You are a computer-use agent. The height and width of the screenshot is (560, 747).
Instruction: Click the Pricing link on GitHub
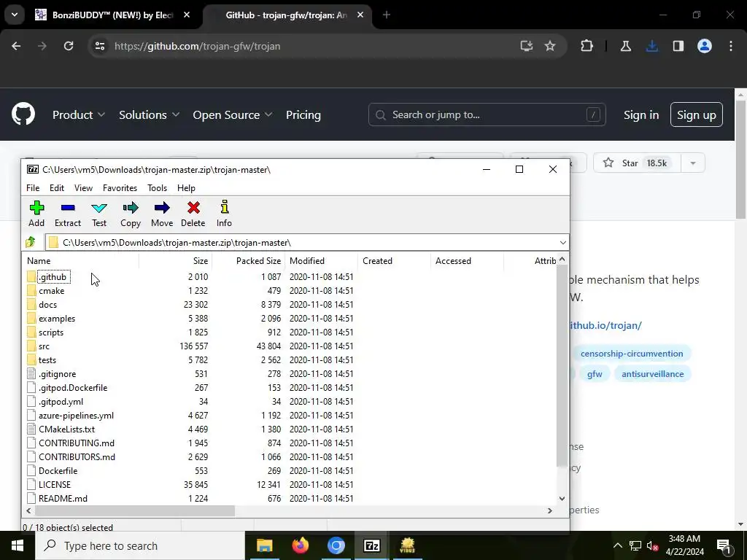pos(303,114)
